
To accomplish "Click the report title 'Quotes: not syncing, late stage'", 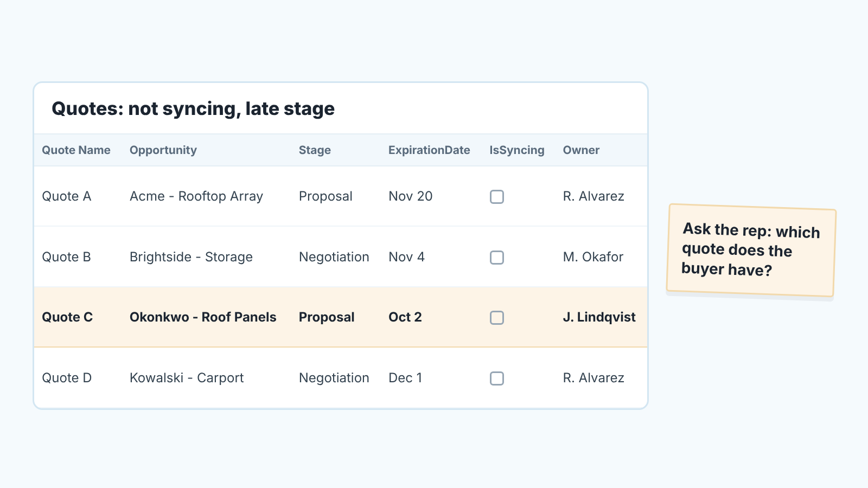I will tap(193, 109).
